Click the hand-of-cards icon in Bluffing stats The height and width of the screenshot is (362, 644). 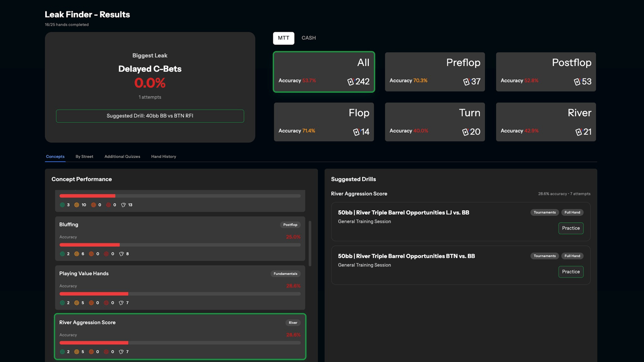[x=121, y=254]
